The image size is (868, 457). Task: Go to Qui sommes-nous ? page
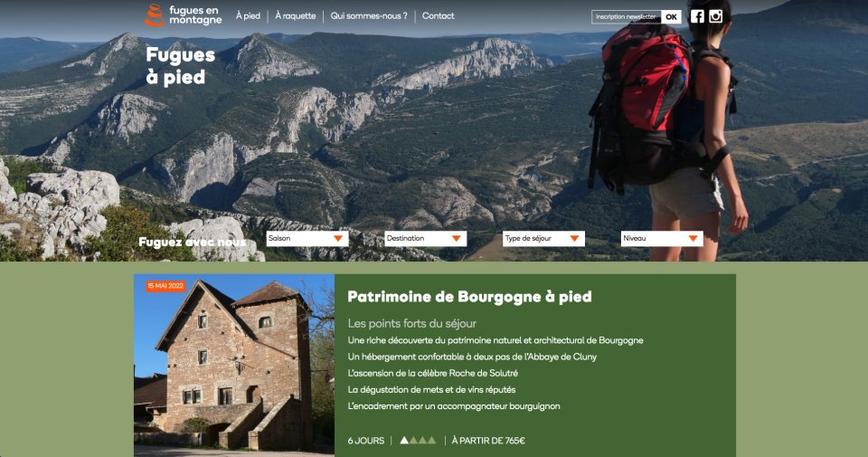coord(369,16)
